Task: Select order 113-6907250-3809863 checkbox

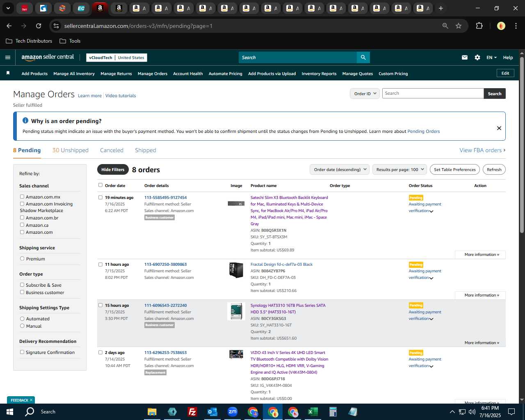Action: click(100, 264)
